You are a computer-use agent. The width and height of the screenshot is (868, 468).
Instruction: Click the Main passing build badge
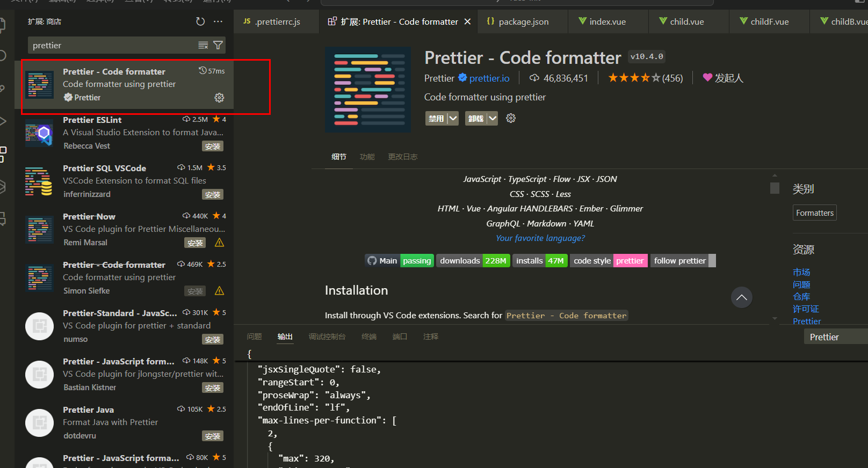pyautogui.click(x=400, y=260)
